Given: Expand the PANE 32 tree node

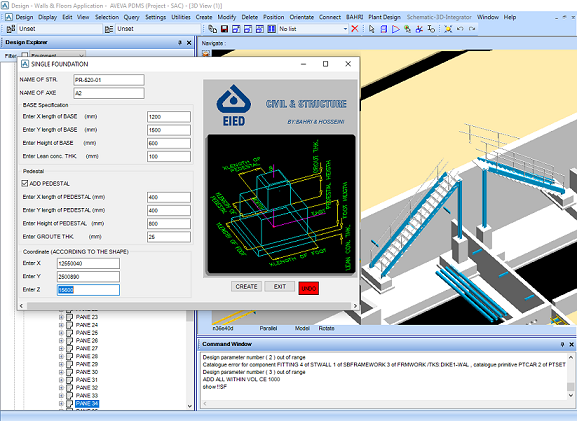Looking at the screenshot, I should 61,388.
